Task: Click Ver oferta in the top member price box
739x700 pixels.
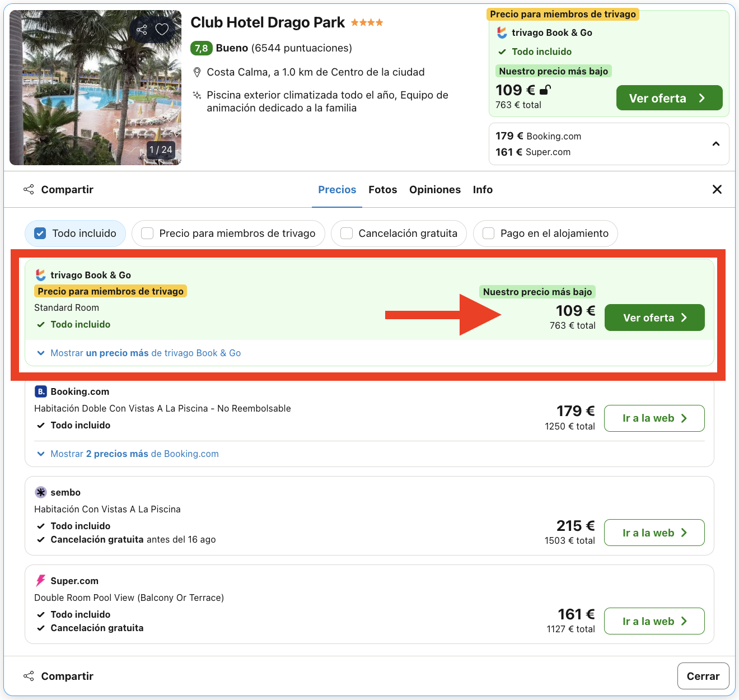Action: [x=670, y=98]
